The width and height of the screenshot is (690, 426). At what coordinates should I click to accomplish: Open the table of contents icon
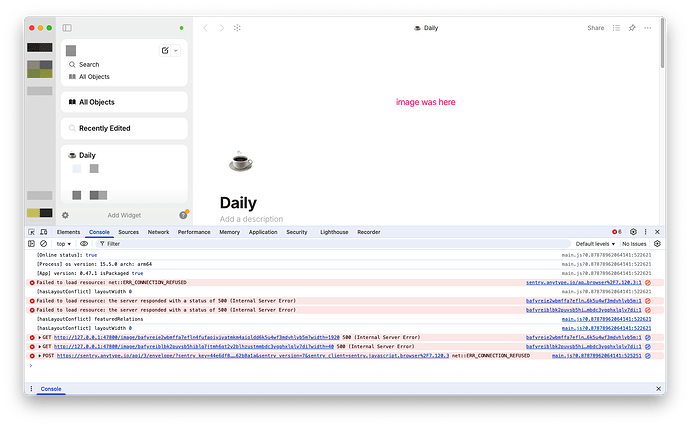click(616, 28)
